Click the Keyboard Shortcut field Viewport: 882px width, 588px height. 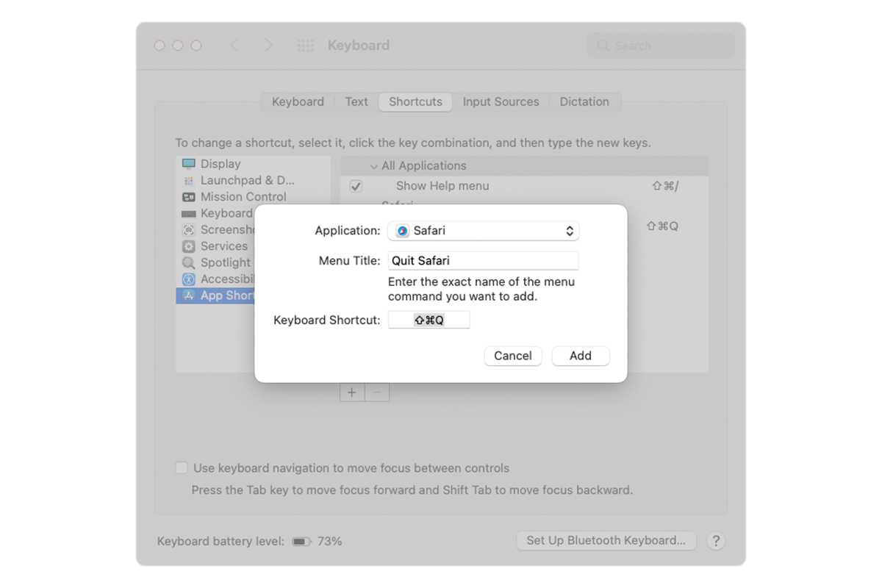pyautogui.click(x=429, y=320)
